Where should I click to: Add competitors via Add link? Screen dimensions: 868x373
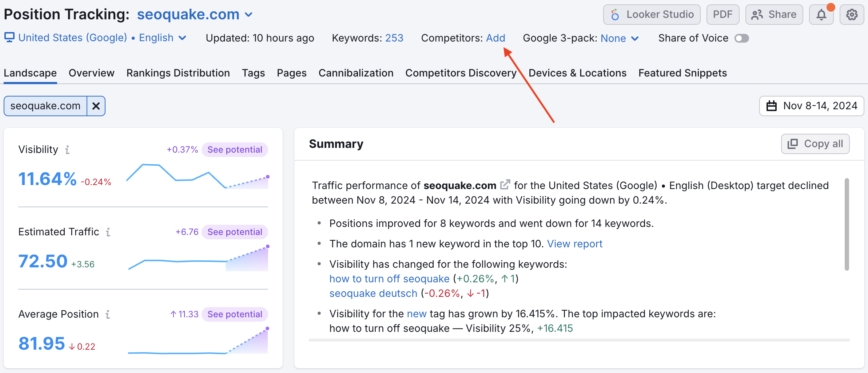495,38
